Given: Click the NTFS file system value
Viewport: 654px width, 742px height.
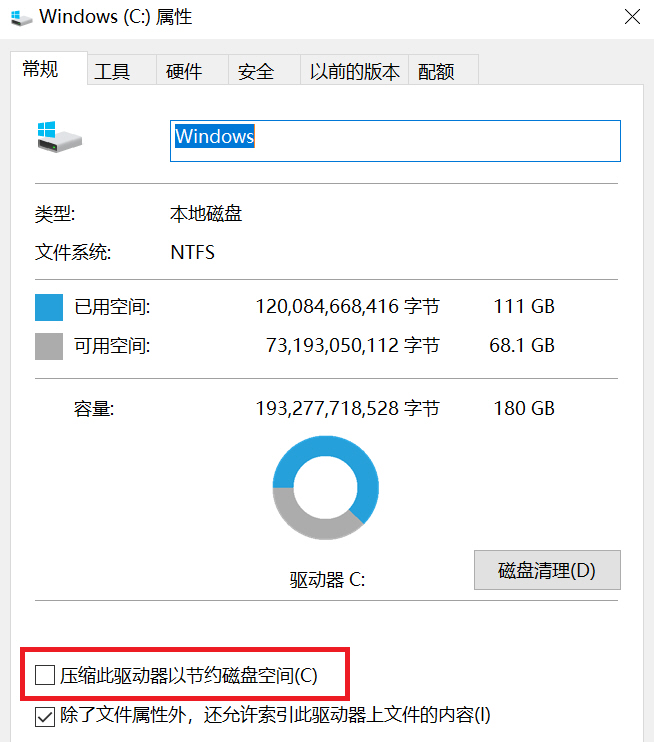Looking at the screenshot, I should coord(193,252).
